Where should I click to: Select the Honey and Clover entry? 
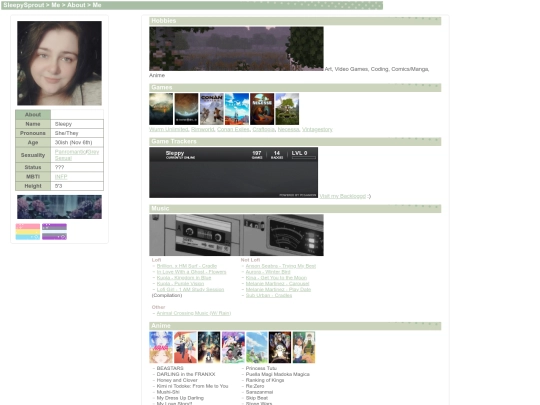click(x=177, y=380)
